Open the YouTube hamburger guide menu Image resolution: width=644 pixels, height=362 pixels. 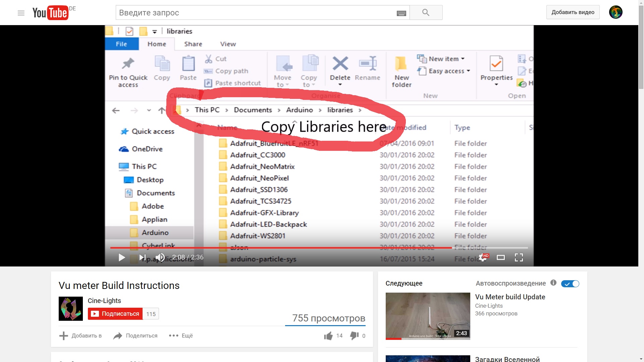21,13
